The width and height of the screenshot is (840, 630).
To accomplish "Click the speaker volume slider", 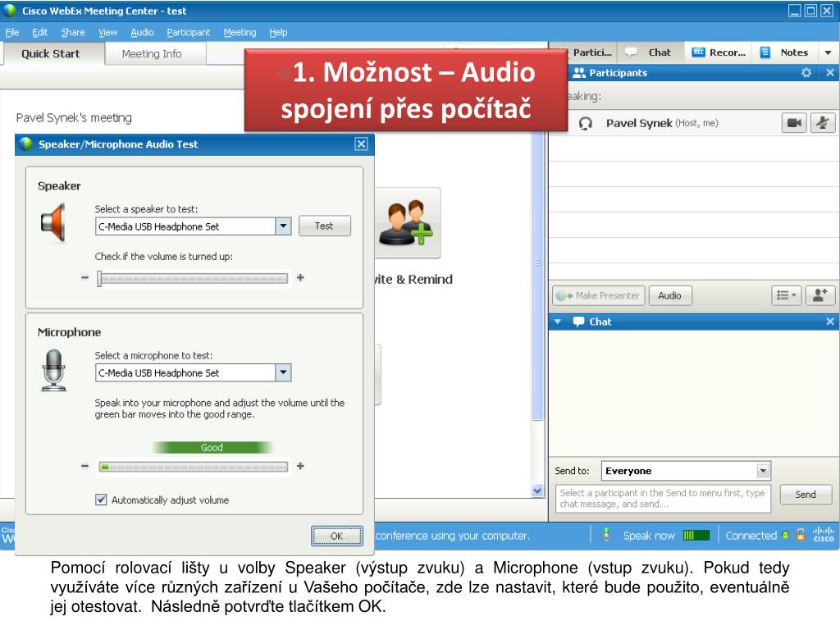I will click(x=193, y=278).
